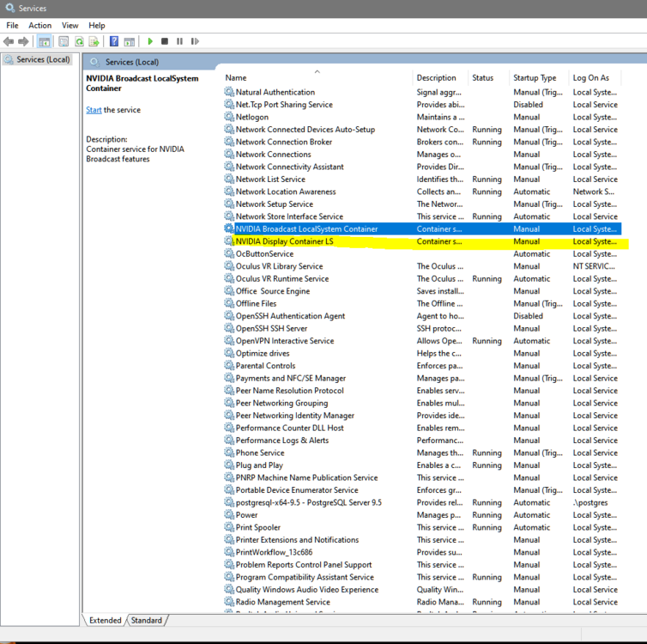
Task: Open Help via blue question-mark icon
Action: tap(113, 41)
